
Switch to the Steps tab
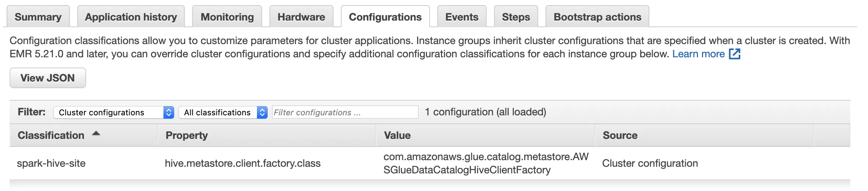point(516,17)
